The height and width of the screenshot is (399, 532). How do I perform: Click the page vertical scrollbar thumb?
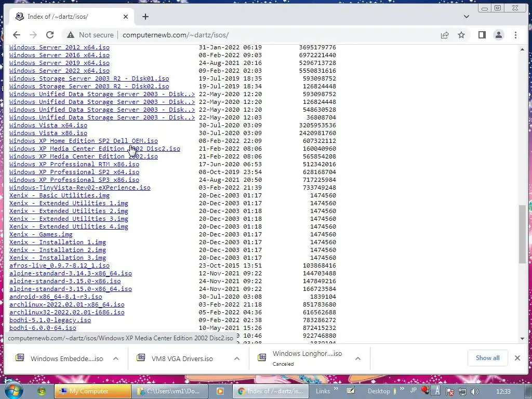522,234
